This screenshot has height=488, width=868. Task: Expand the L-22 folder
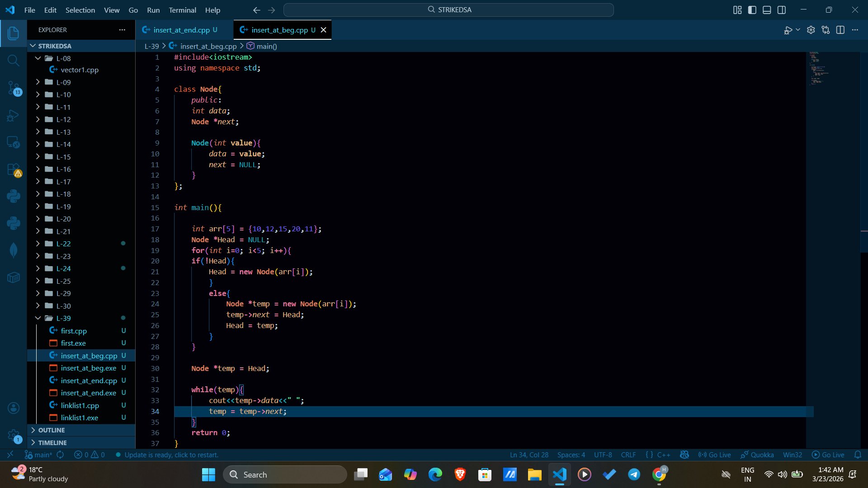63,244
